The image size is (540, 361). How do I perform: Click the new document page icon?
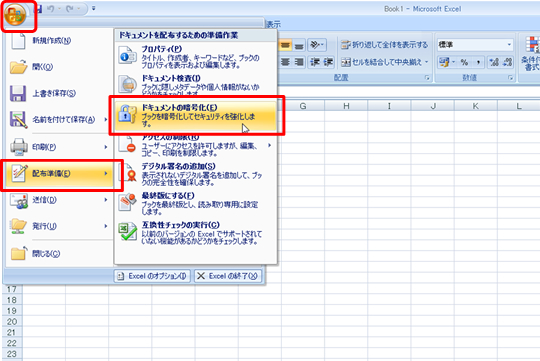pyautogui.click(x=18, y=41)
